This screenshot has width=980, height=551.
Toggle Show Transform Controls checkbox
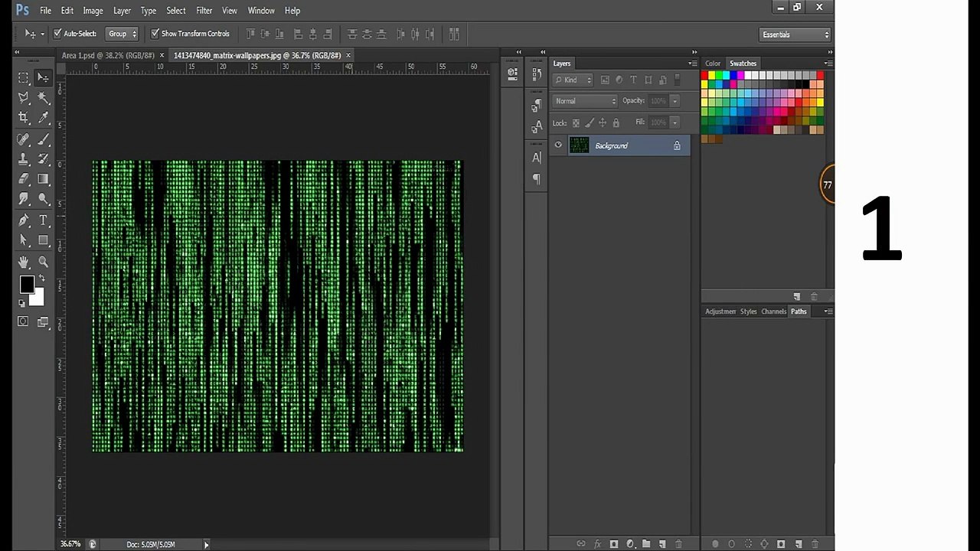click(x=155, y=34)
